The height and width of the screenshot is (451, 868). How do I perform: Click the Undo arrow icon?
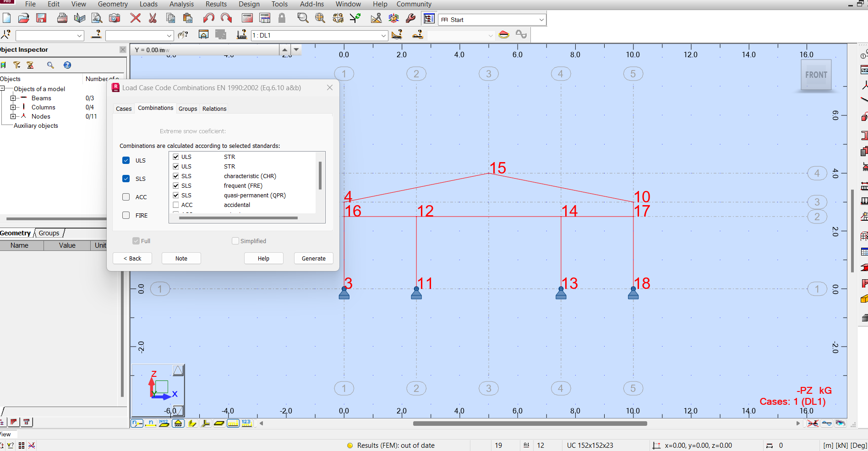coord(208,18)
